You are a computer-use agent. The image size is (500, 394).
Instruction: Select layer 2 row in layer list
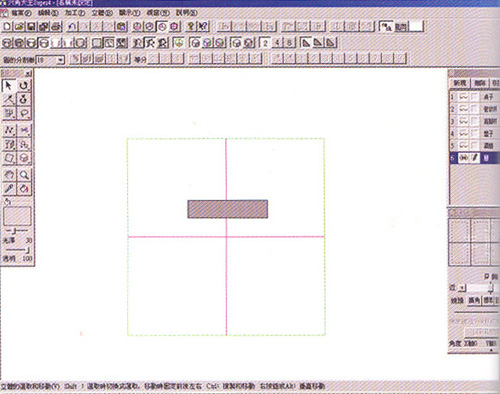[x=474, y=109]
